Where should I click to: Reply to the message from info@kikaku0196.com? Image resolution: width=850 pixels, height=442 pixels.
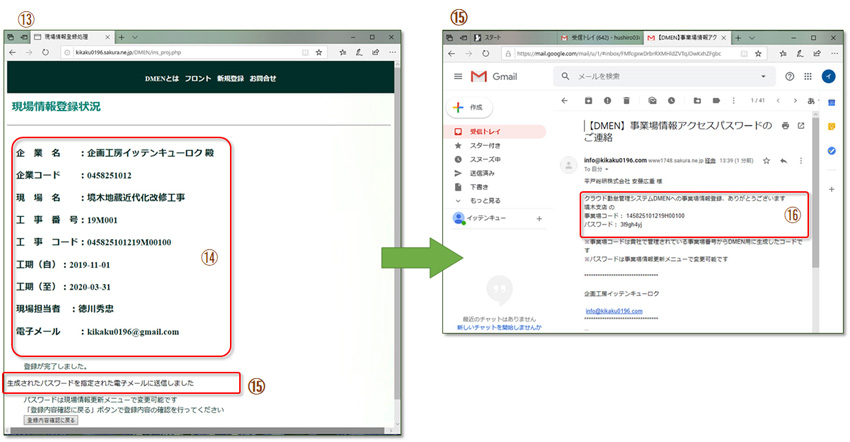tap(783, 161)
